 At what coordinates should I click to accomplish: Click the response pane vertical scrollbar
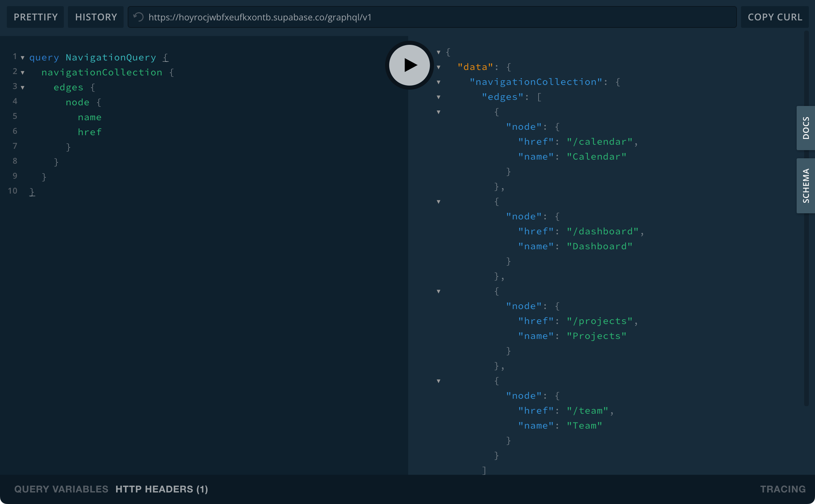806,218
